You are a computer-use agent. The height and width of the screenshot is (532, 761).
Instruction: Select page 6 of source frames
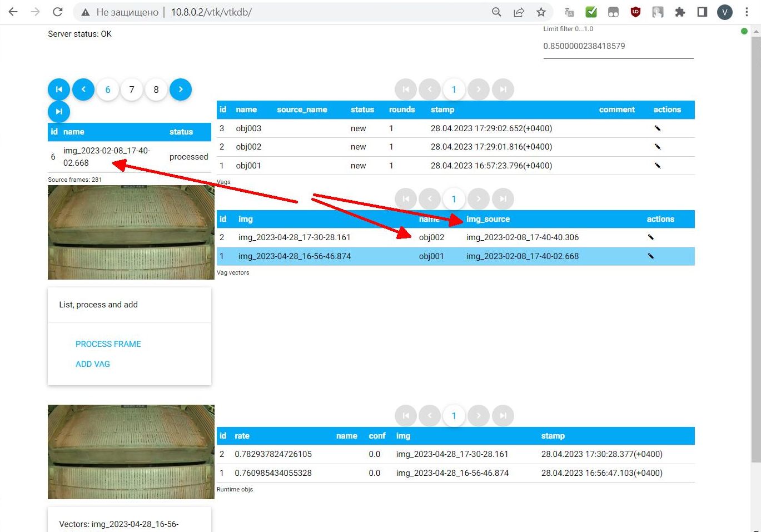point(108,90)
